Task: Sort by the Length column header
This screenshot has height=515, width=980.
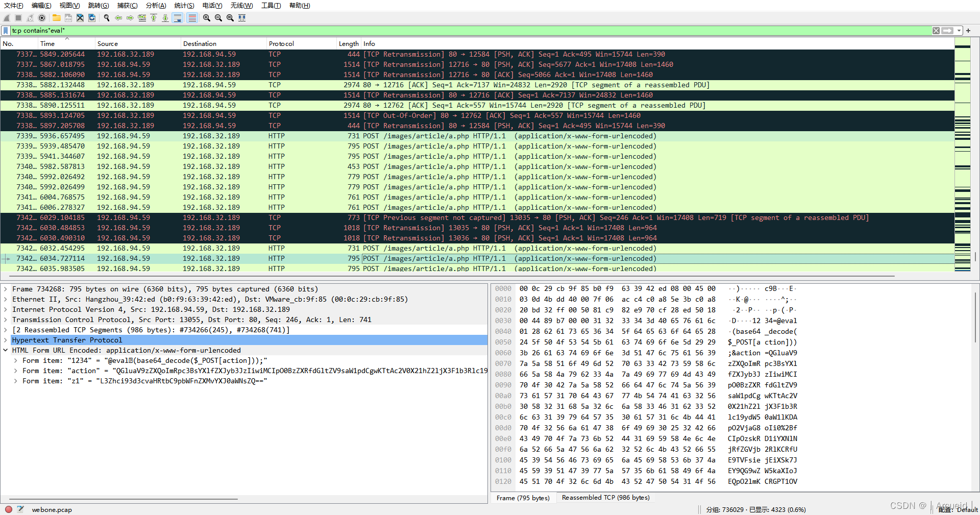Action: 349,44
